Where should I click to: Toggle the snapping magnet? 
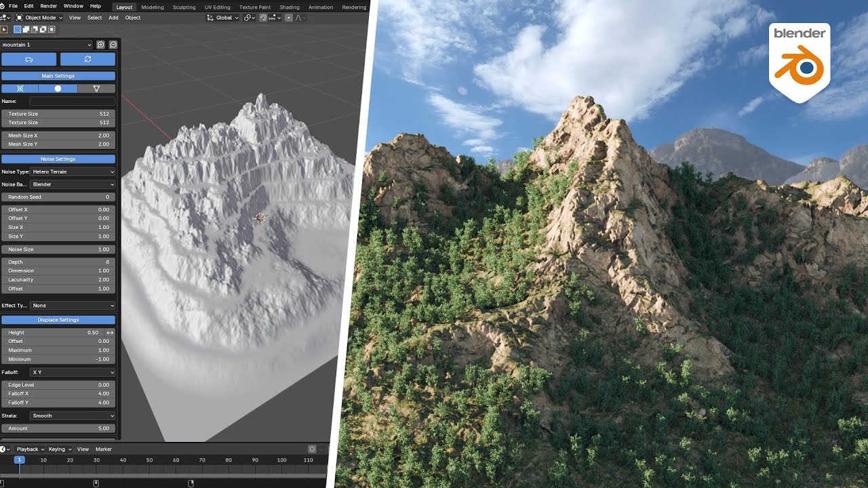(263, 18)
